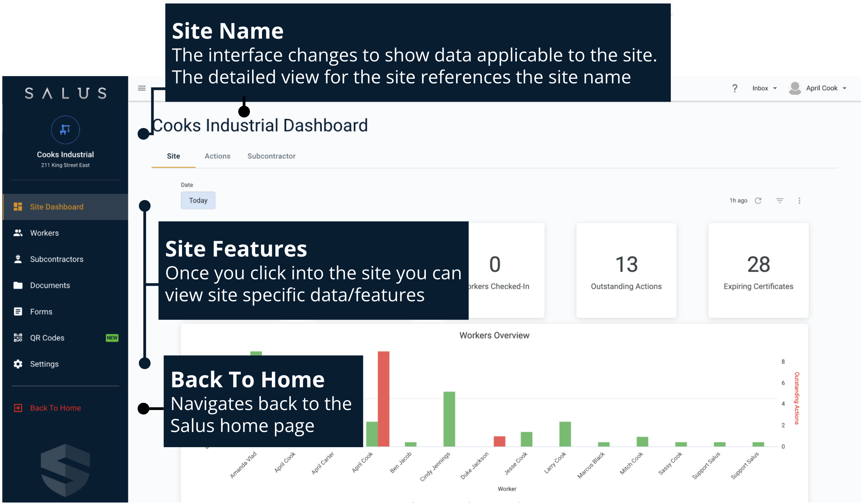Click April Cook's red bar in chart
The width and height of the screenshot is (863, 504).
pyautogui.click(x=383, y=398)
